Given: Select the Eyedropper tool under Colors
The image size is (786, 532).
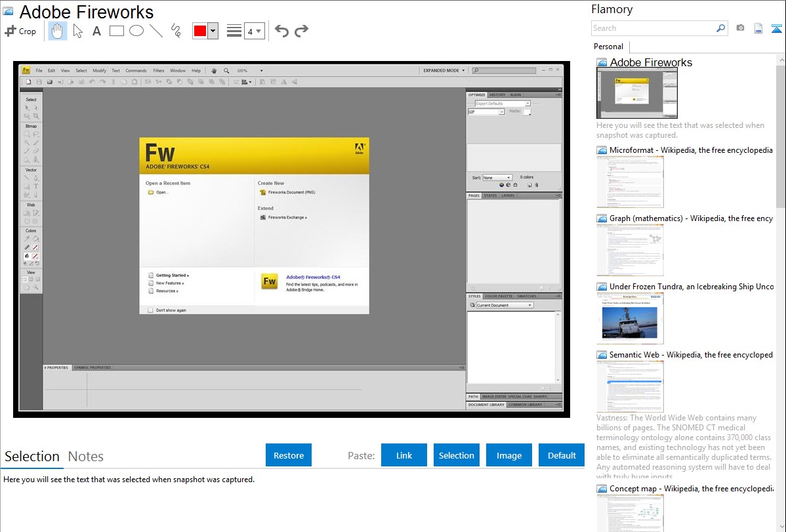Looking at the screenshot, I should click(x=27, y=239).
